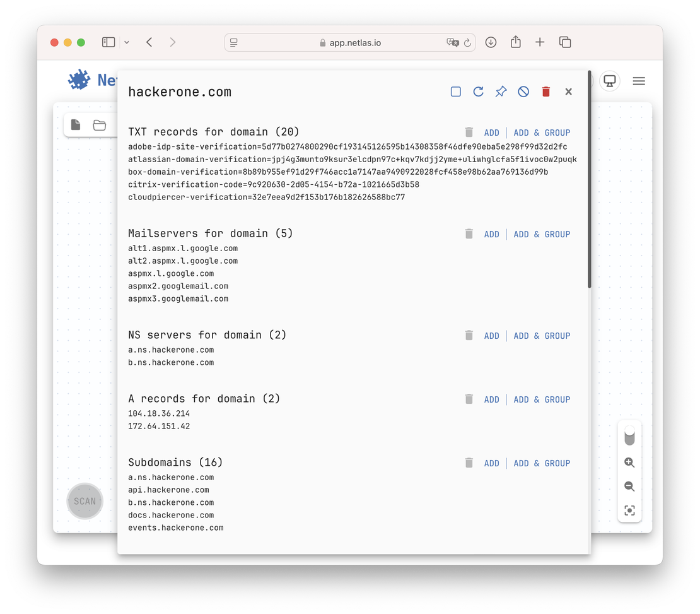Open downloads in the browser toolbar
The image size is (700, 614).
coord(491,42)
